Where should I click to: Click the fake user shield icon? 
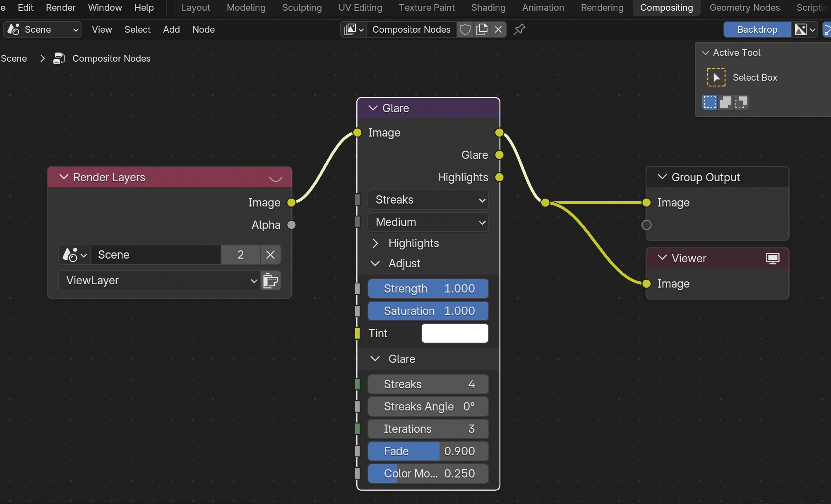465,29
